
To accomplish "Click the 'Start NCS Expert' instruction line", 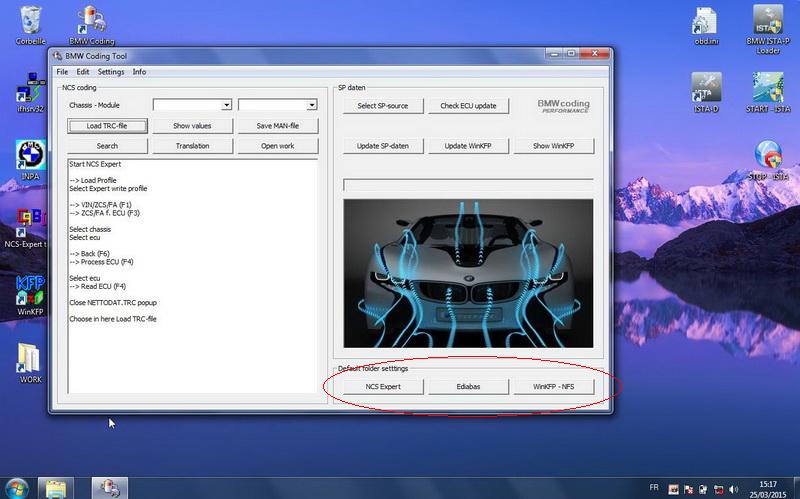I will pos(95,164).
